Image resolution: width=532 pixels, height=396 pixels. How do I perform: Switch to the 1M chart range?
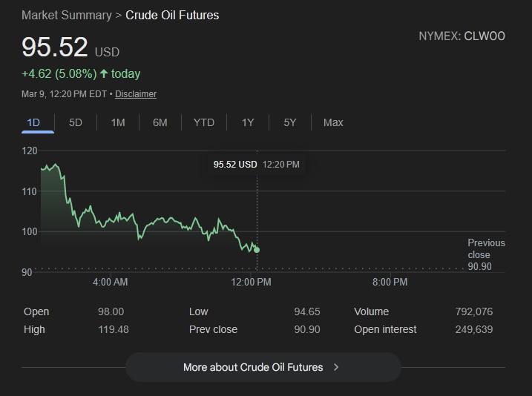(118, 122)
